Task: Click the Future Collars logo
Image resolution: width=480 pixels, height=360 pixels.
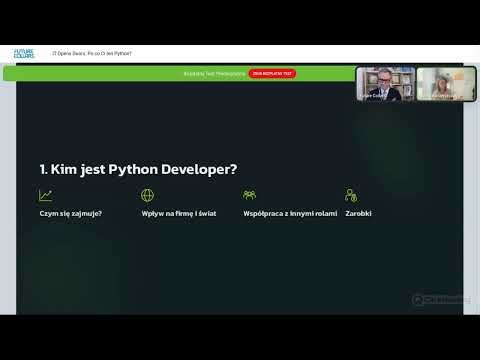Action: pos(24,53)
